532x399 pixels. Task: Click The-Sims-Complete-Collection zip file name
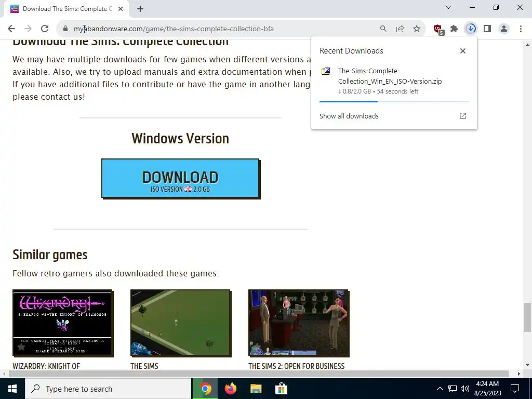click(x=390, y=76)
